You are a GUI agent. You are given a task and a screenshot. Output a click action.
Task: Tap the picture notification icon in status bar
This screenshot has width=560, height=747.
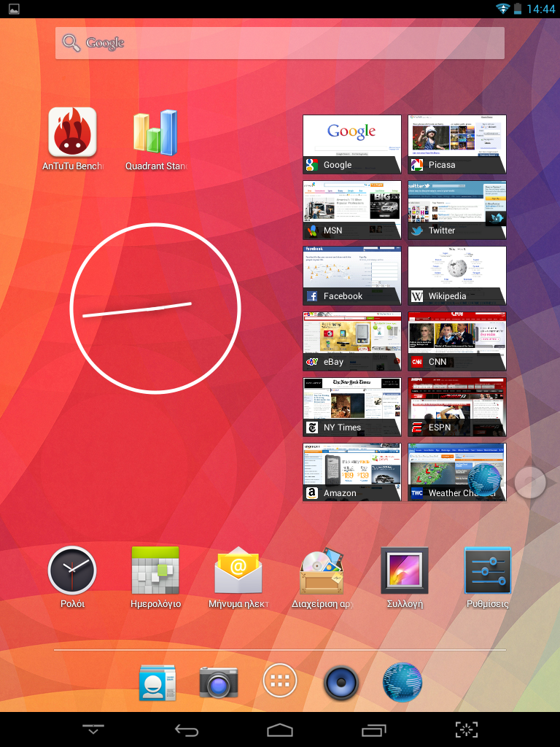15,9
